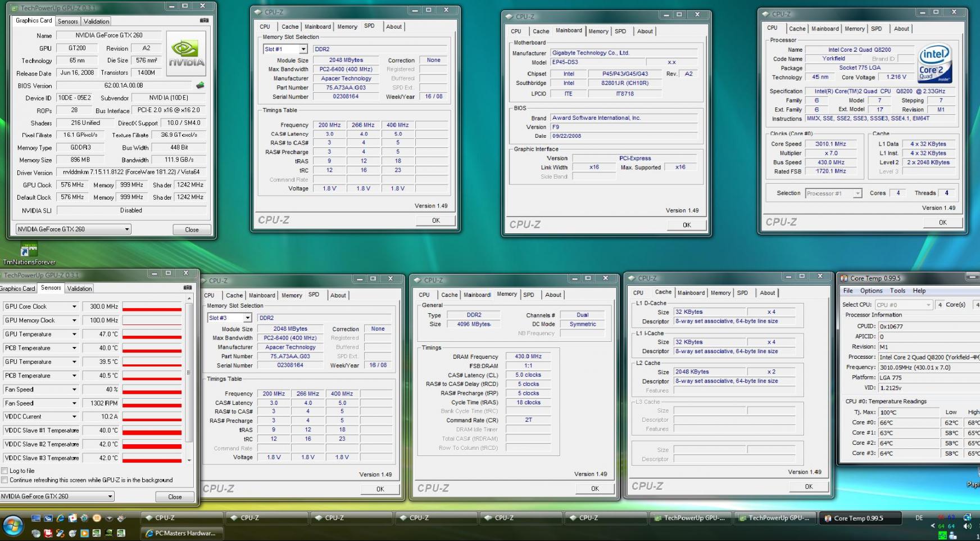Viewport: 980px width, 541px height.
Task: Open the Options menu in Core Temp
Action: [x=871, y=291]
